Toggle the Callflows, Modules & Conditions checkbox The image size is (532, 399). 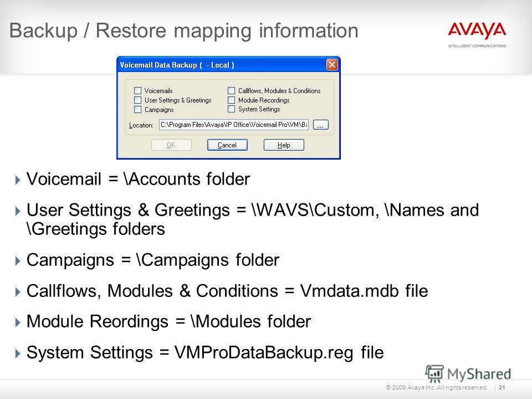[x=232, y=90]
